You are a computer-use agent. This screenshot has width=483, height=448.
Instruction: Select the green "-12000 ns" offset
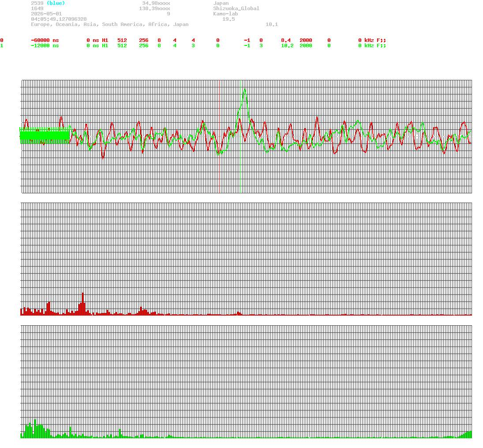[45, 45]
